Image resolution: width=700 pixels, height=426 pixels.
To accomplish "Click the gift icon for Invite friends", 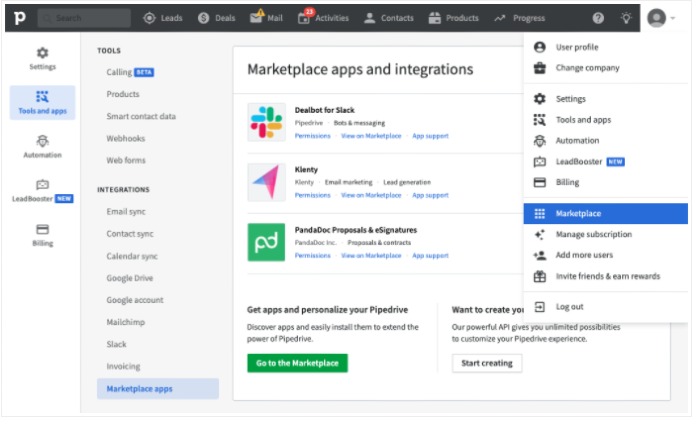I will 539,276.
